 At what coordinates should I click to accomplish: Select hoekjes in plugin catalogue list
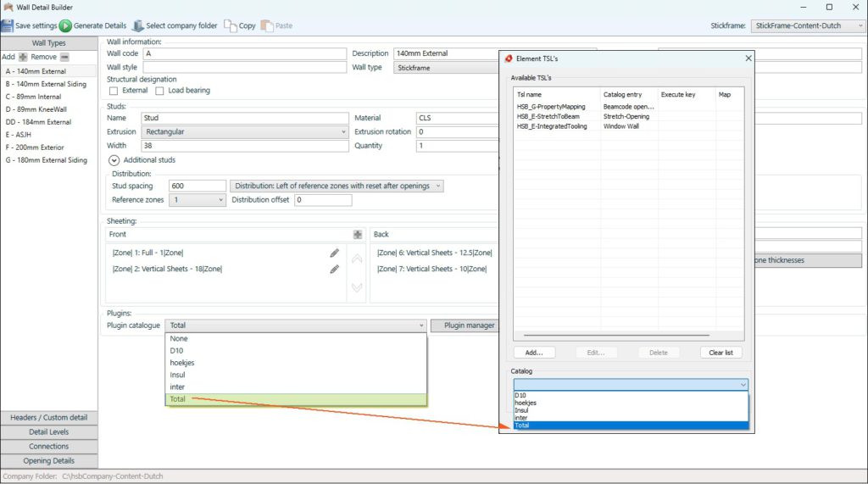[x=296, y=363]
